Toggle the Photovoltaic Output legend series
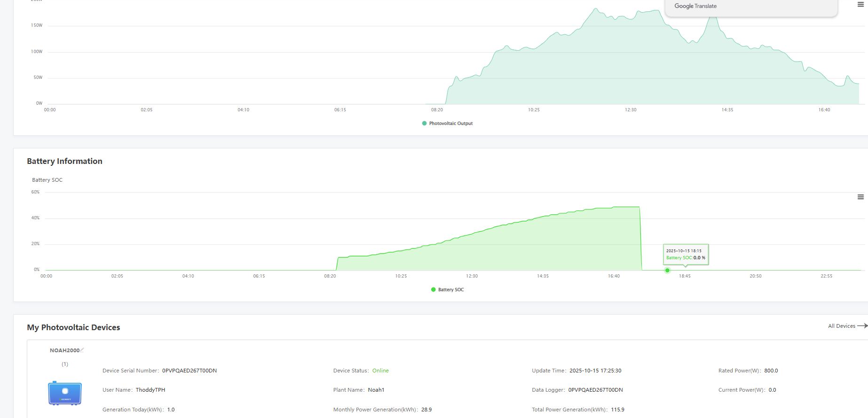 (x=447, y=124)
